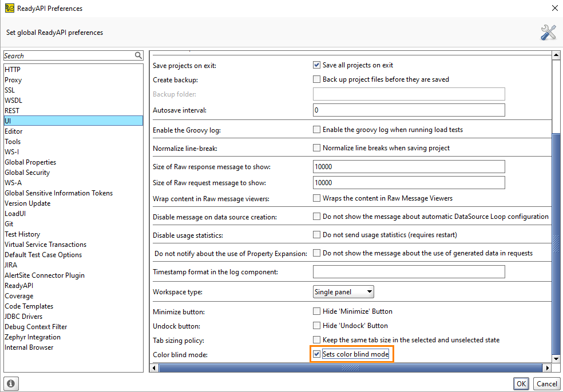This screenshot has height=392, width=563.
Task: Check Do not show generated data message
Action: pyautogui.click(x=316, y=253)
